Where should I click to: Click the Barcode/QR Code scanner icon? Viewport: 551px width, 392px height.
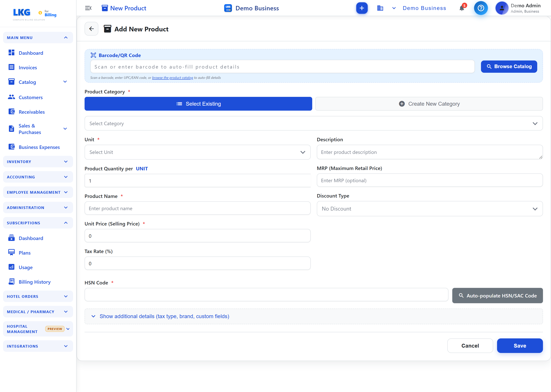93,55
